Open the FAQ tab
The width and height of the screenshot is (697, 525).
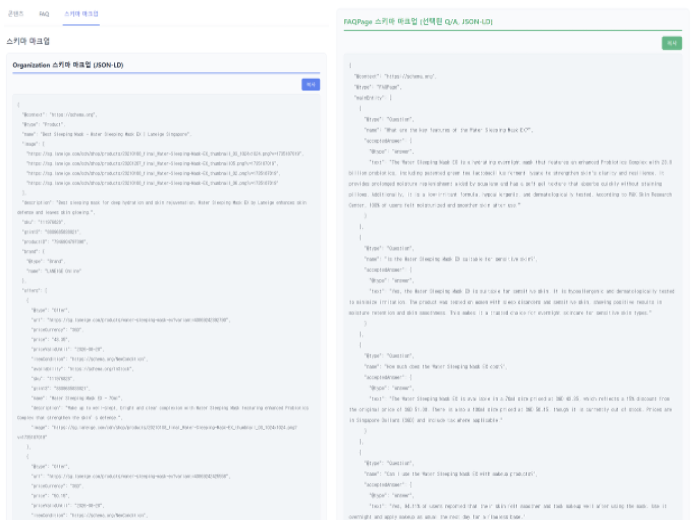(x=44, y=15)
